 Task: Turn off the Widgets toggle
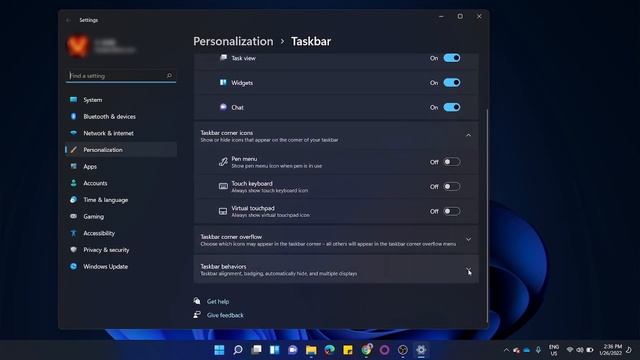click(451, 82)
